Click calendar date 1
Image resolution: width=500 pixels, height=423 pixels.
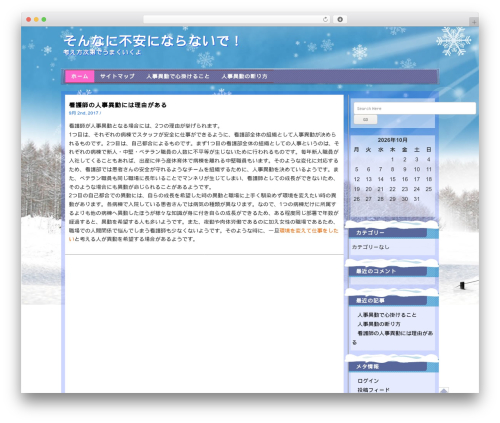pyautogui.click(x=393, y=160)
